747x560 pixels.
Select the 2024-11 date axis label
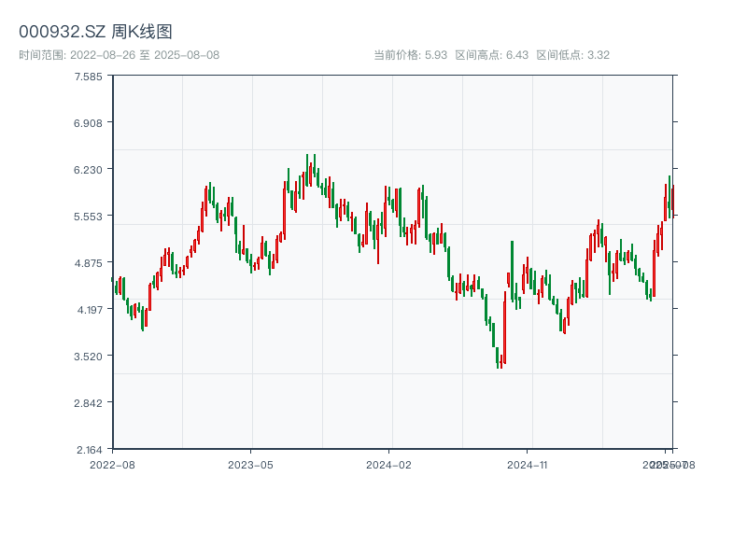pyautogui.click(x=528, y=464)
